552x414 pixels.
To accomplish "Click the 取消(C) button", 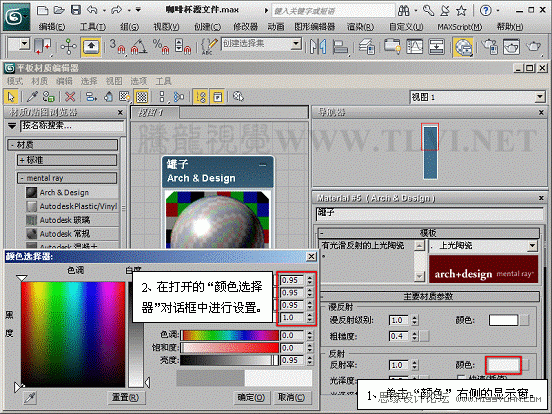I will point(292,397).
